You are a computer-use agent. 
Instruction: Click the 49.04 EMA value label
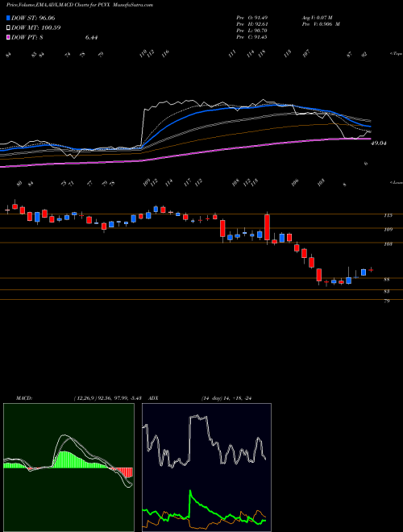pos(379,143)
